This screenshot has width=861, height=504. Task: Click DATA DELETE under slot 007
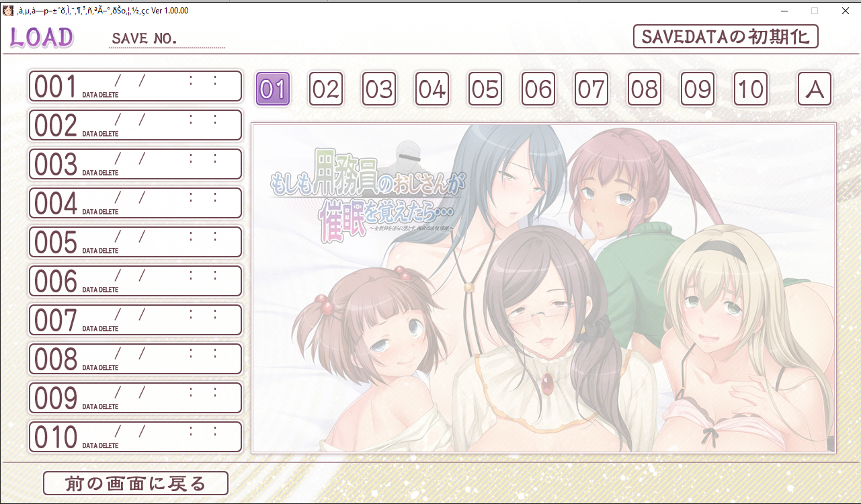click(x=100, y=329)
